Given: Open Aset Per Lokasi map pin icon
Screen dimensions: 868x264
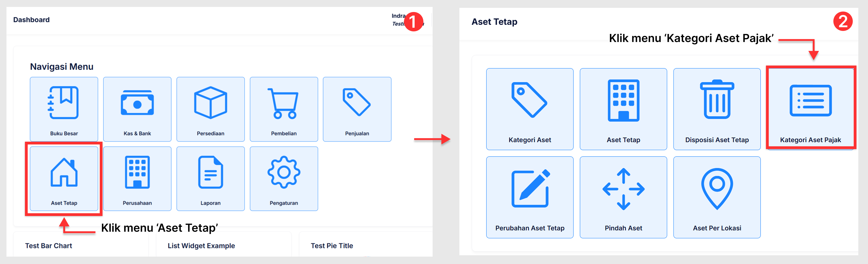Looking at the screenshot, I should (x=717, y=188).
